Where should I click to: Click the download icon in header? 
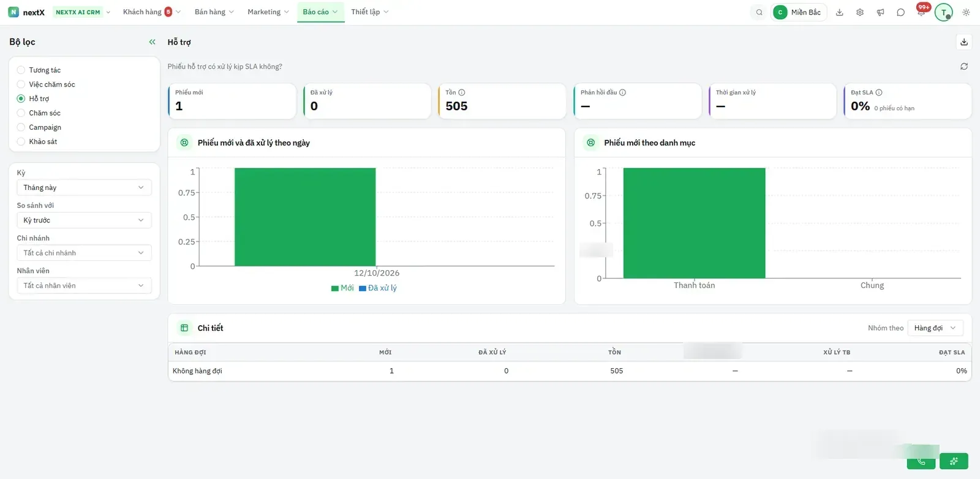(840, 12)
